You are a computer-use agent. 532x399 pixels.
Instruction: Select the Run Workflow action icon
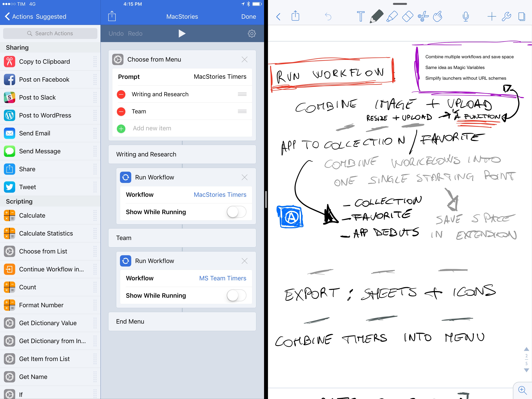[126, 177]
